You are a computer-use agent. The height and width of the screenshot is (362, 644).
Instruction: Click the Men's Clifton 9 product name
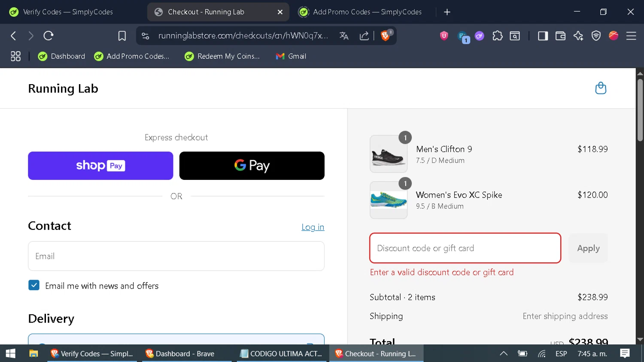click(x=444, y=149)
